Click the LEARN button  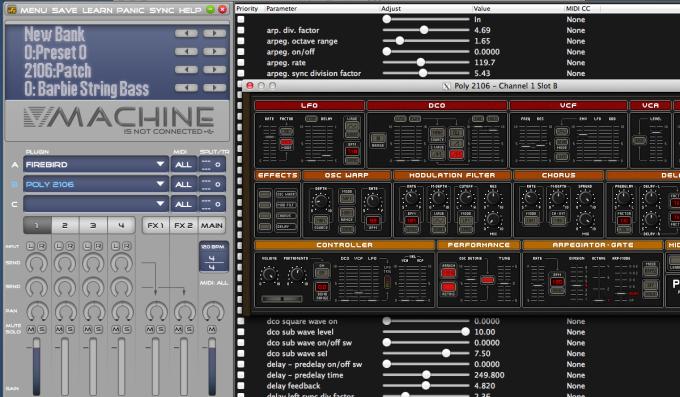pos(97,10)
